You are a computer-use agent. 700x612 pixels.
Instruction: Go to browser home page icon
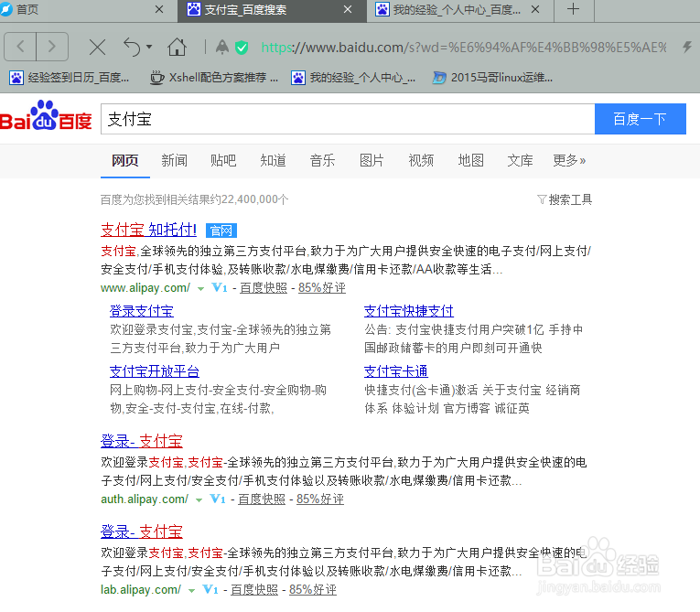177,47
